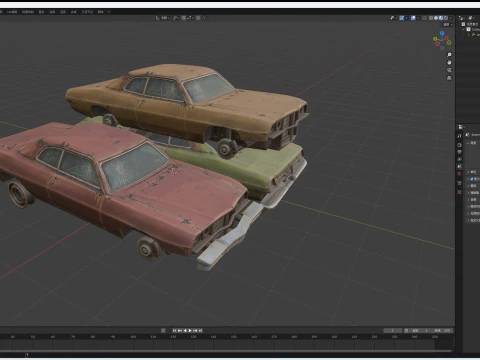Switch to rendered shading mode
480x360 pixels.
(x=446, y=18)
